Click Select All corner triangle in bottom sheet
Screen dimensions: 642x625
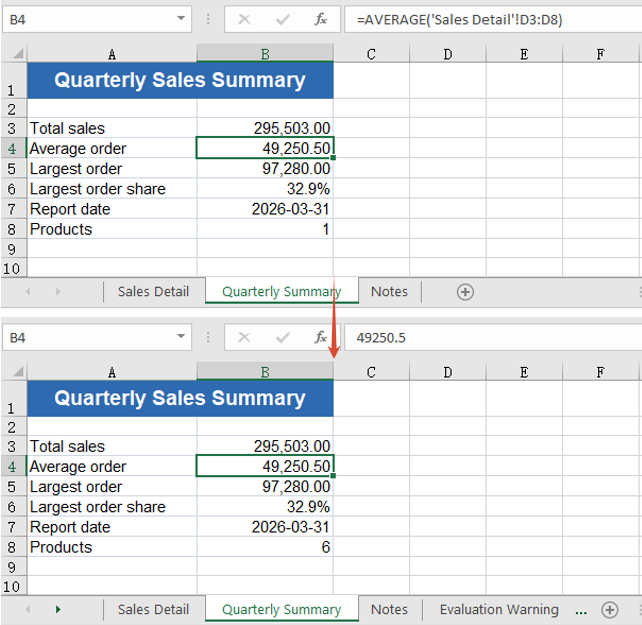18,371
